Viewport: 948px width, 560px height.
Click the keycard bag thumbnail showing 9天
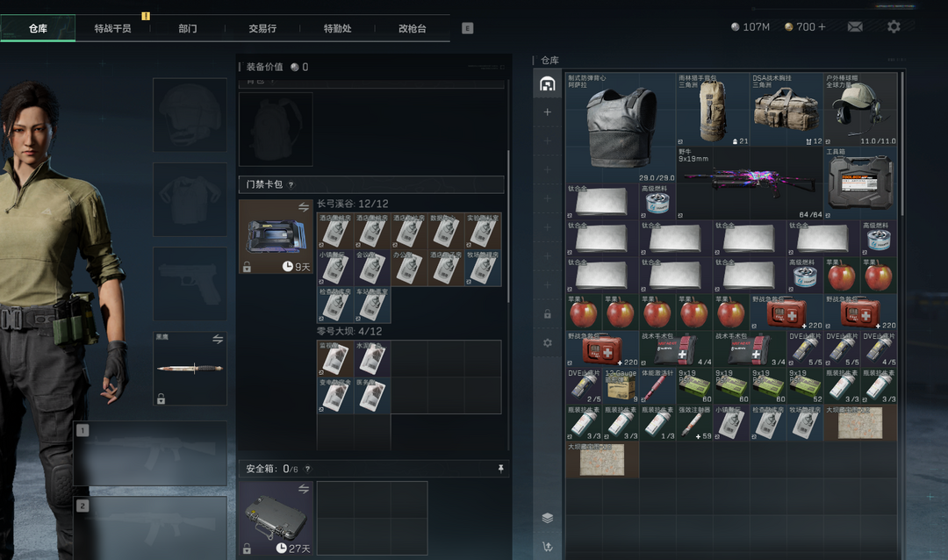[x=276, y=236]
